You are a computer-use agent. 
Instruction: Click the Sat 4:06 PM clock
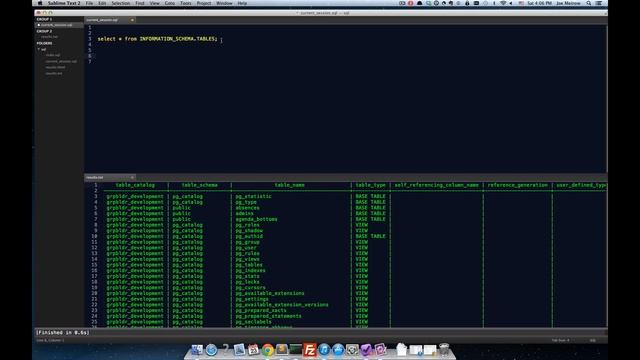pos(539,3)
